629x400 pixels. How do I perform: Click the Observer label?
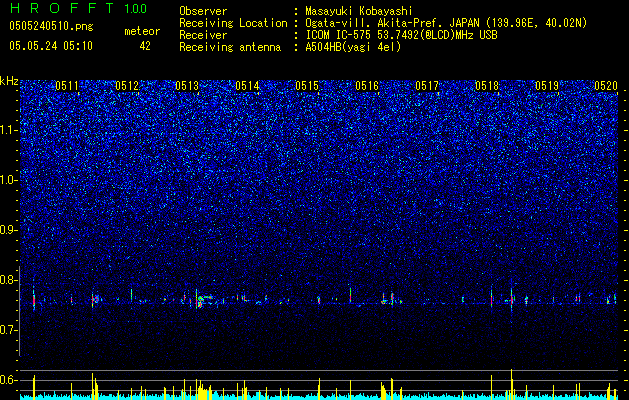(203, 11)
